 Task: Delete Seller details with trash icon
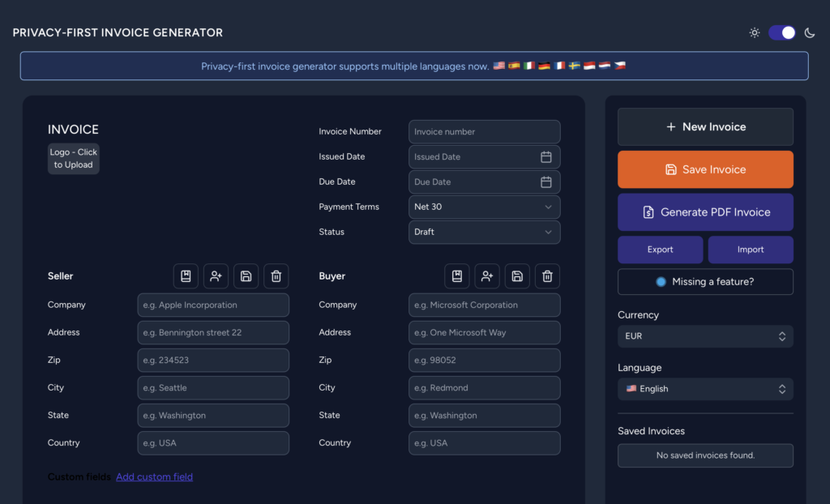pyautogui.click(x=276, y=276)
